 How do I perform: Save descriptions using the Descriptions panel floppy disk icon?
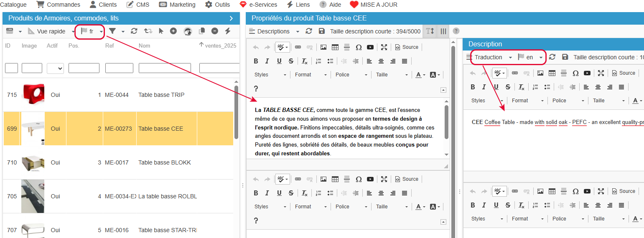pyautogui.click(x=321, y=31)
